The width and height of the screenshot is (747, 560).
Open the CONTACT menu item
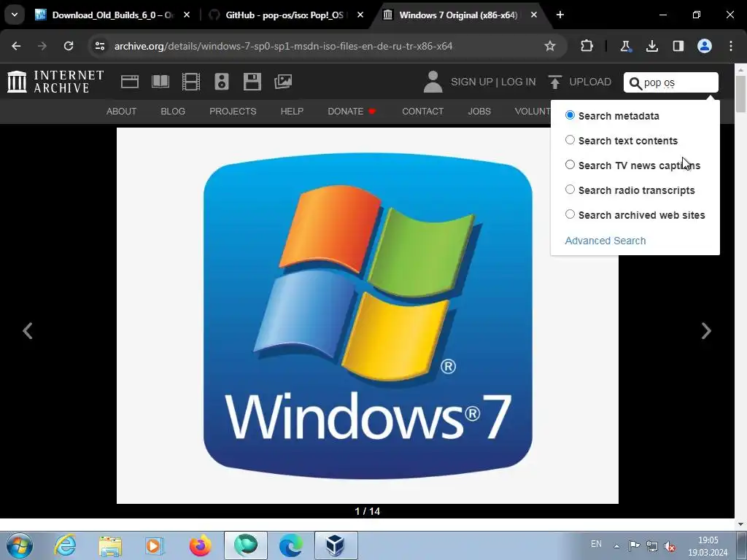tap(422, 112)
